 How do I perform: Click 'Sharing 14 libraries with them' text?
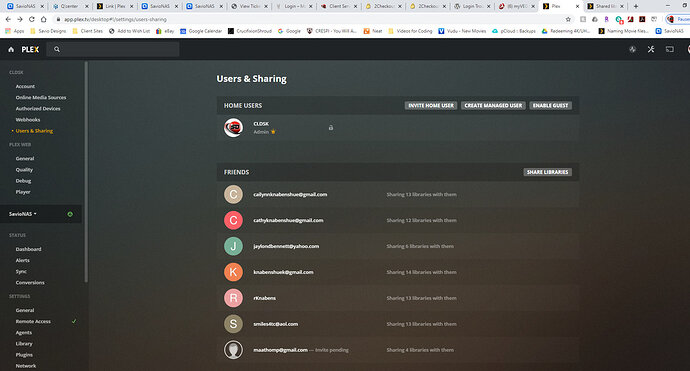(x=422, y=272)
